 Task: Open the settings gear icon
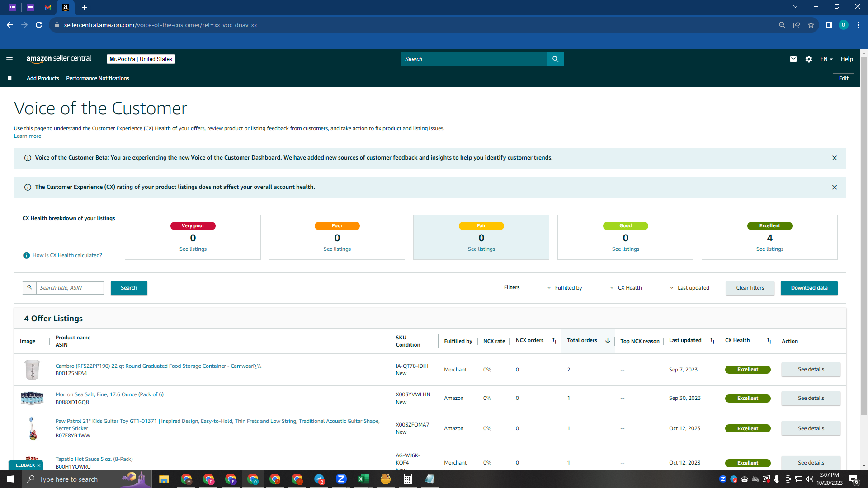[x=809, y=59]
